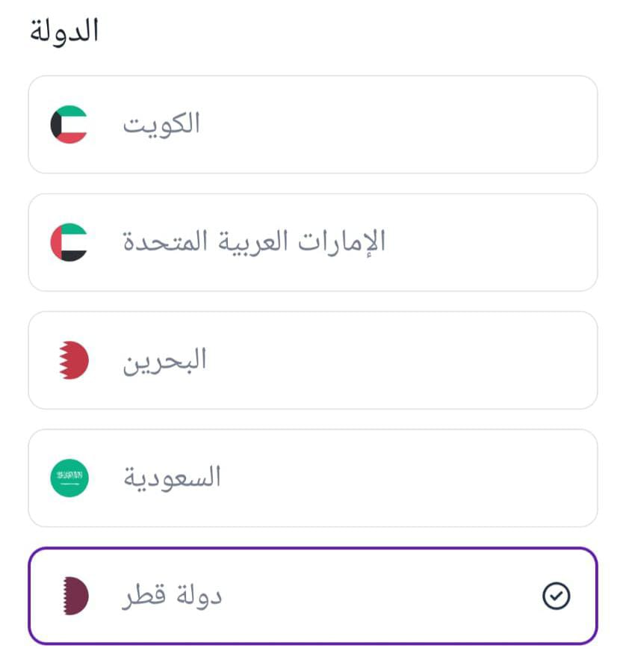Click the الدولة heading

pyautogui.click(x=64, y=31)
